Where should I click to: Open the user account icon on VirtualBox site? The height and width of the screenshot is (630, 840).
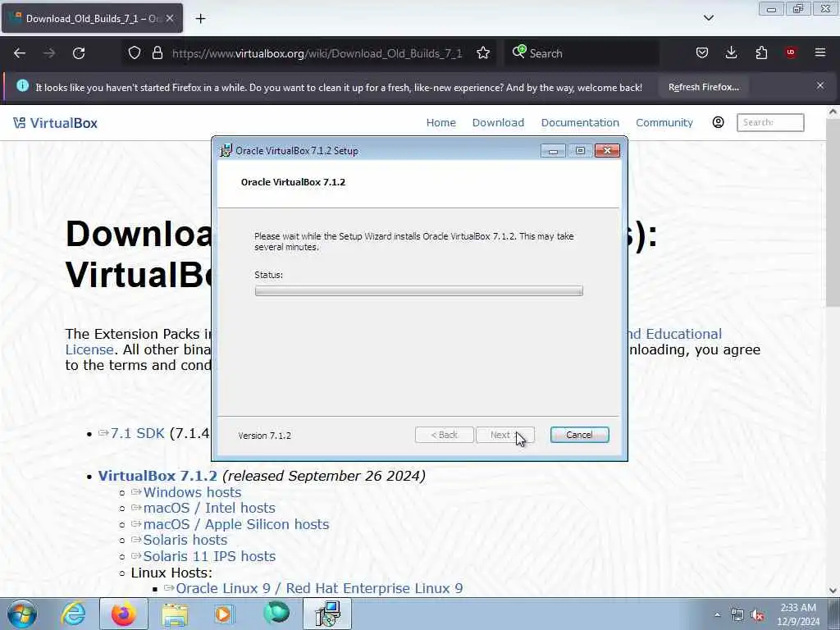coord(718,122)
